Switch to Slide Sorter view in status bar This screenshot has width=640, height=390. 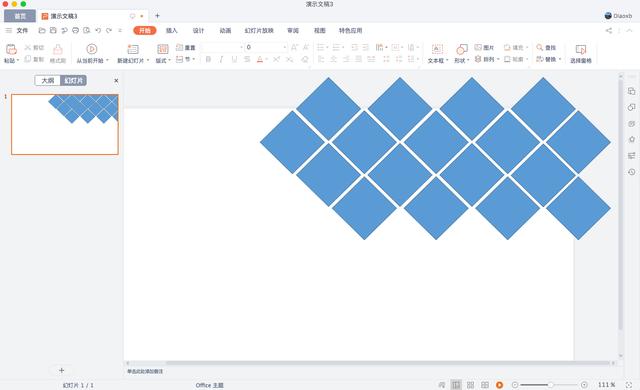[471, 385]
